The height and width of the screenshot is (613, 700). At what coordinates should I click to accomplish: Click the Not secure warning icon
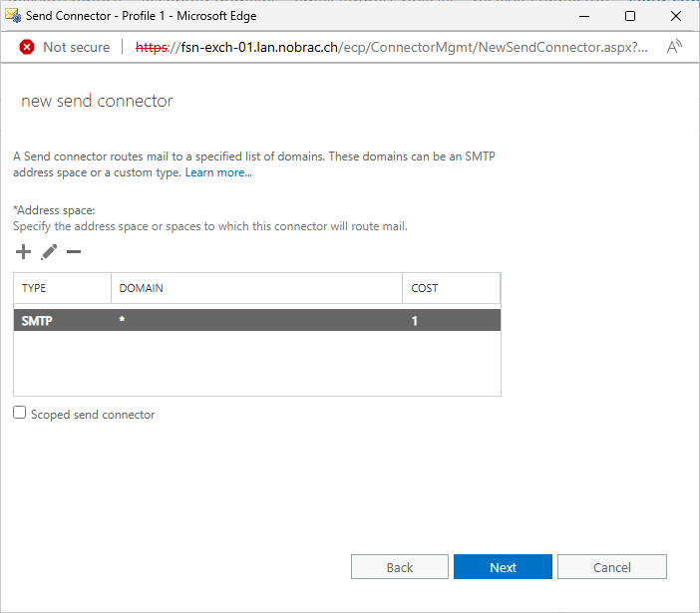[x=27, y=47]
